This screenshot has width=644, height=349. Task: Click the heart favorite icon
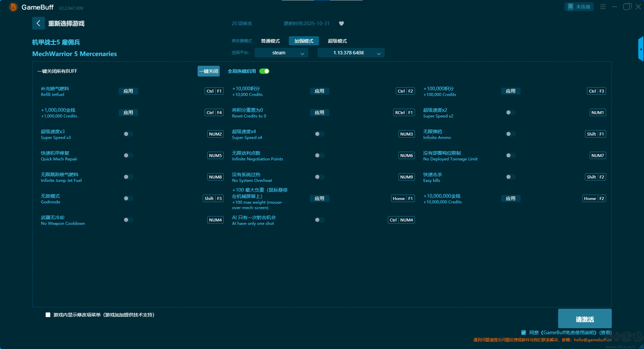(341, 23)
